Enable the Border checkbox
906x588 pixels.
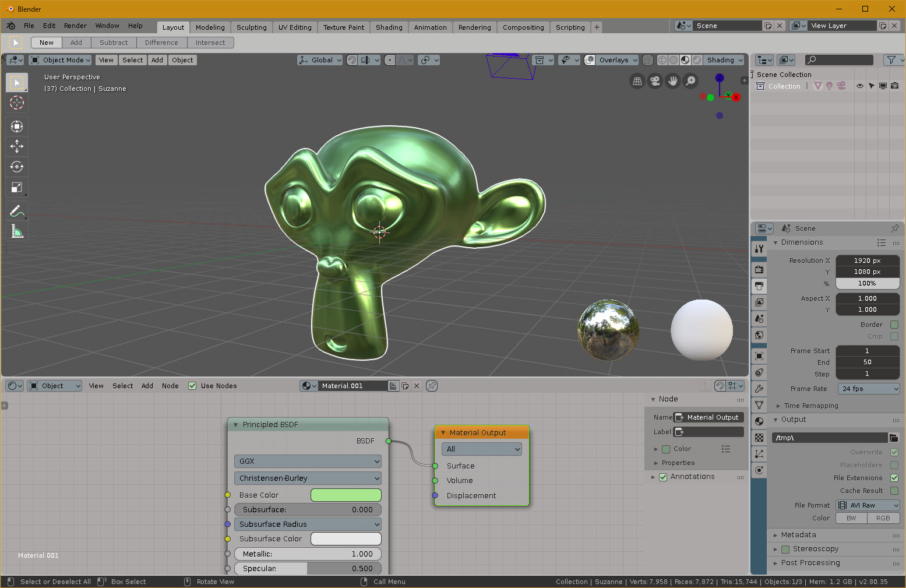coord(894,325)
